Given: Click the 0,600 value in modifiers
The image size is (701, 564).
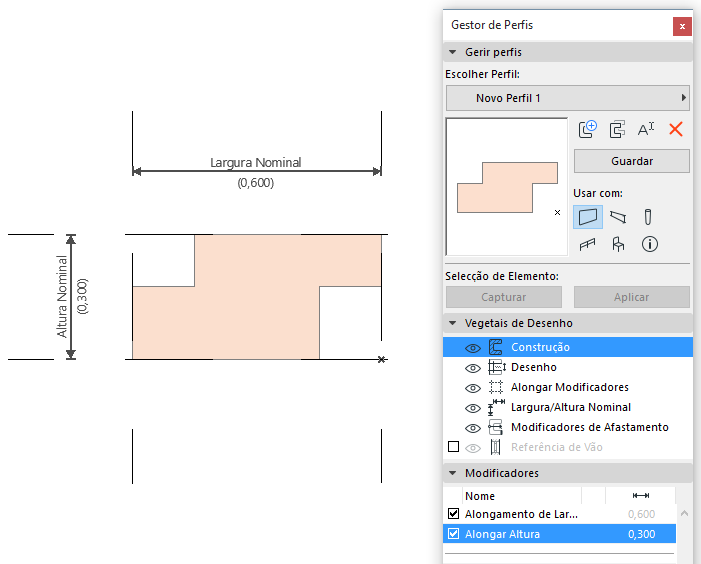Looking at the screenshot, I should (x=641, y=514).
